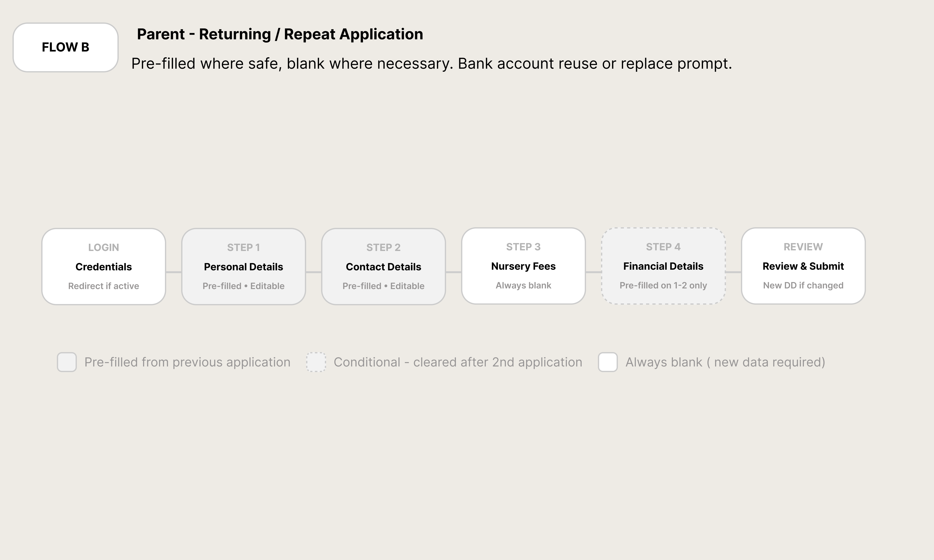Open the Review & Submit card
This screenshot has width=934, height=560.
(803, 266)
